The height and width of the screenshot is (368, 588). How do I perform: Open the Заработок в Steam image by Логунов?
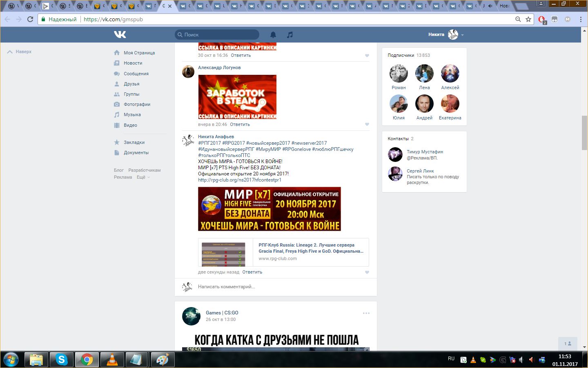pyautogui.click(x=237, y=97)
